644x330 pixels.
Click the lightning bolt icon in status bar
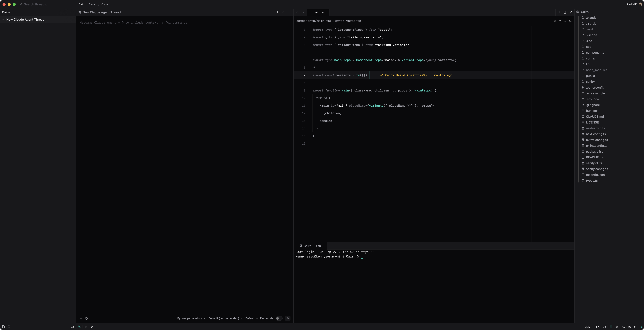pyautogui.click(x=92, y=327)
